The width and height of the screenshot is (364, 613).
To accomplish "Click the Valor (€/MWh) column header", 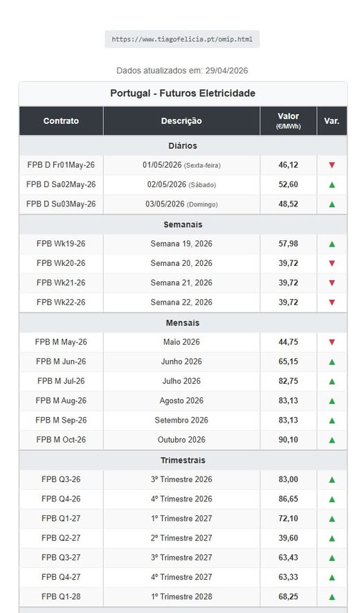I will [x=289, y=121].
